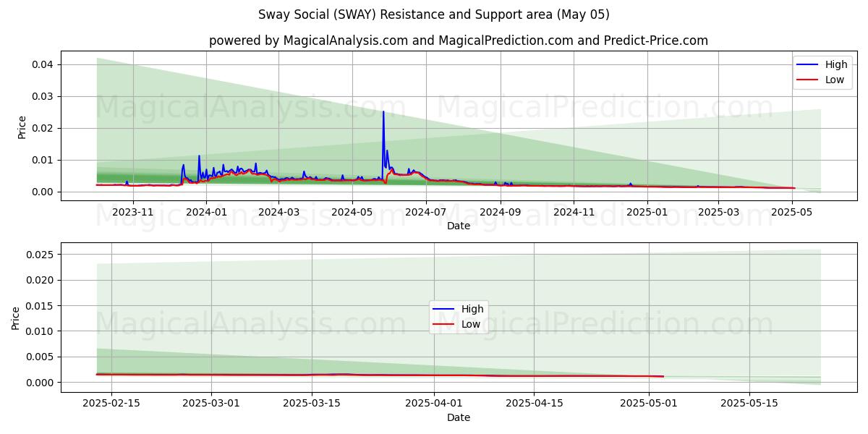Click the 'High' legend entry in bottom chart
The height and width of the screenshot is (434, 868).
point(459,309)
